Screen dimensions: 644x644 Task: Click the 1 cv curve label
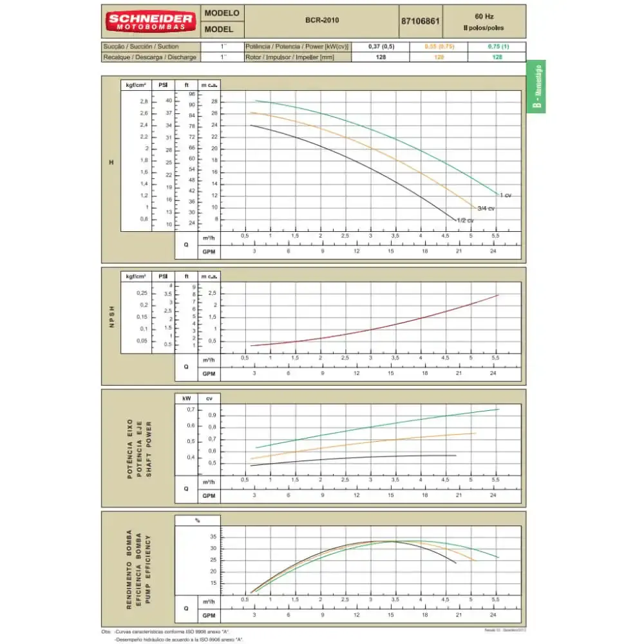coord(506,195)
